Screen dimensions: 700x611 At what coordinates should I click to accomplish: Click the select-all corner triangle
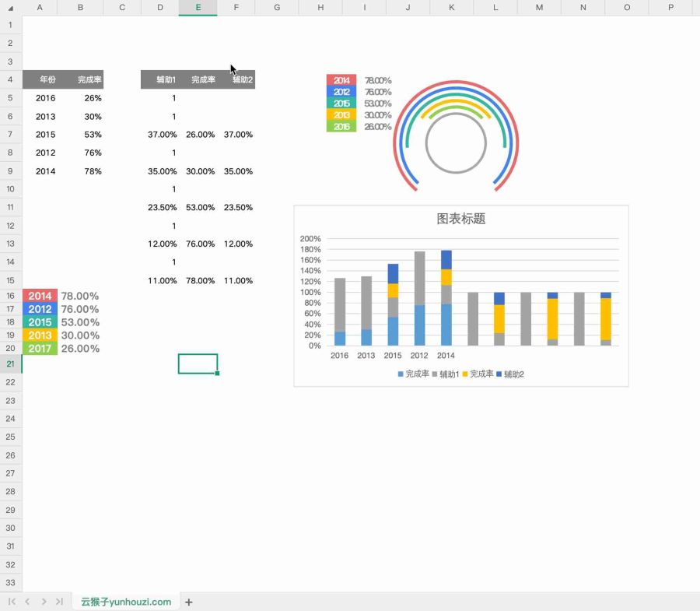coord(10,8)
